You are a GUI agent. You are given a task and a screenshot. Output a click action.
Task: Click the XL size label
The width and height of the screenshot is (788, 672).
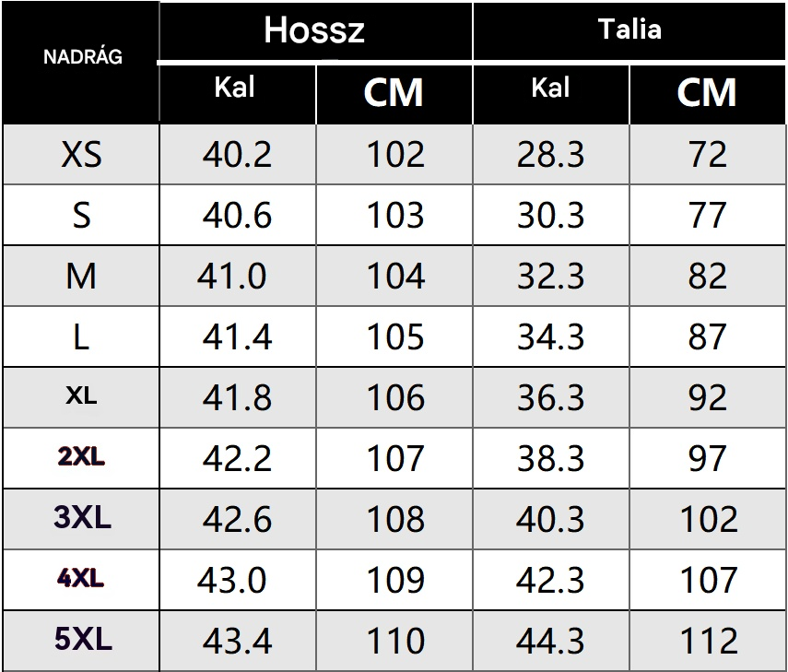tap(81, 396)
